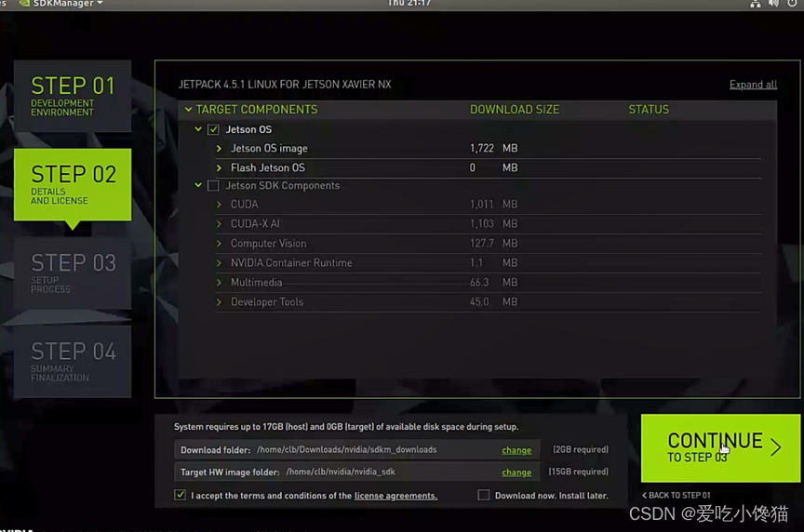This screenshot has height=532, width=804.
Task: Click the DOWNLOAD SIZE column header
Action: pyautogui.click(x=515, y=110)
